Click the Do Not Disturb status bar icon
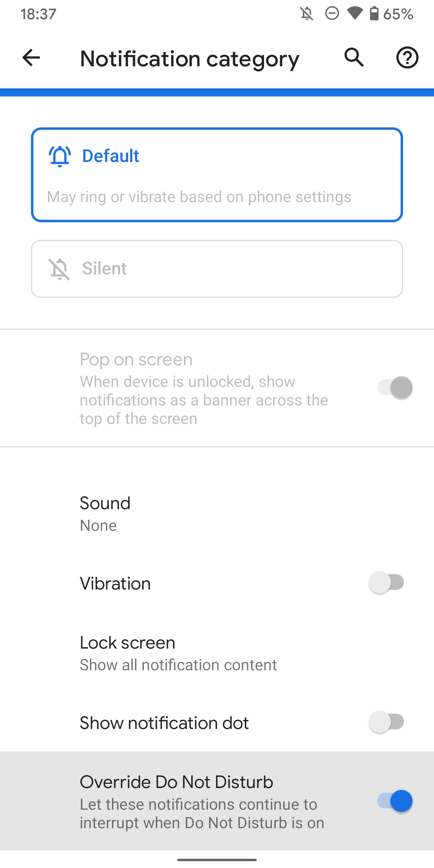This screenshot has width=434, height=868. tap(332, 13)
